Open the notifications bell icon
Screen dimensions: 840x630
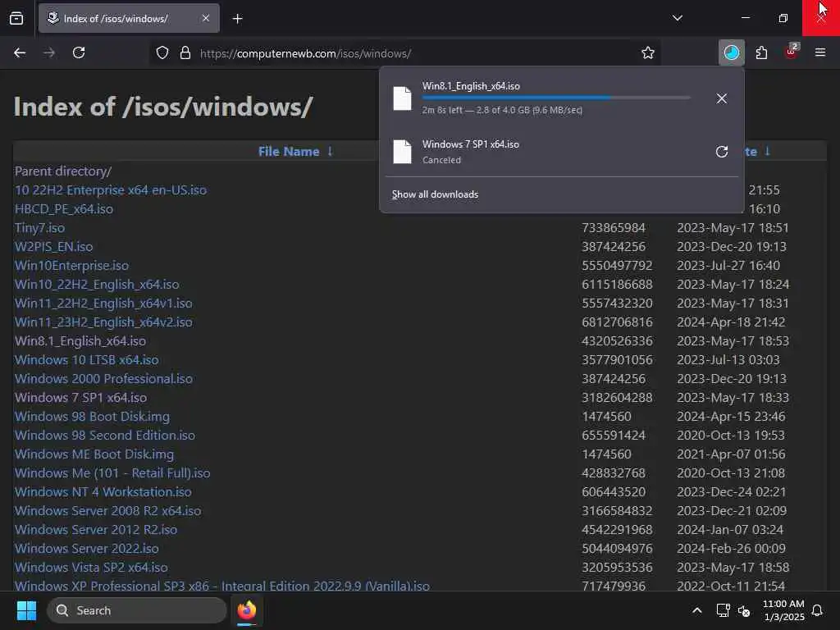pyautogui.click(x=818, y=610)
